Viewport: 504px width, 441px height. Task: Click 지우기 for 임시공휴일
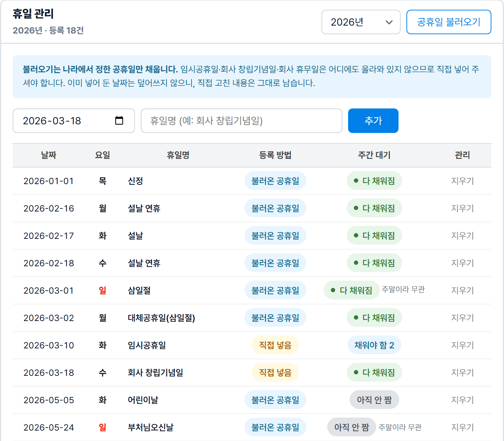click(x=462, y=345)
